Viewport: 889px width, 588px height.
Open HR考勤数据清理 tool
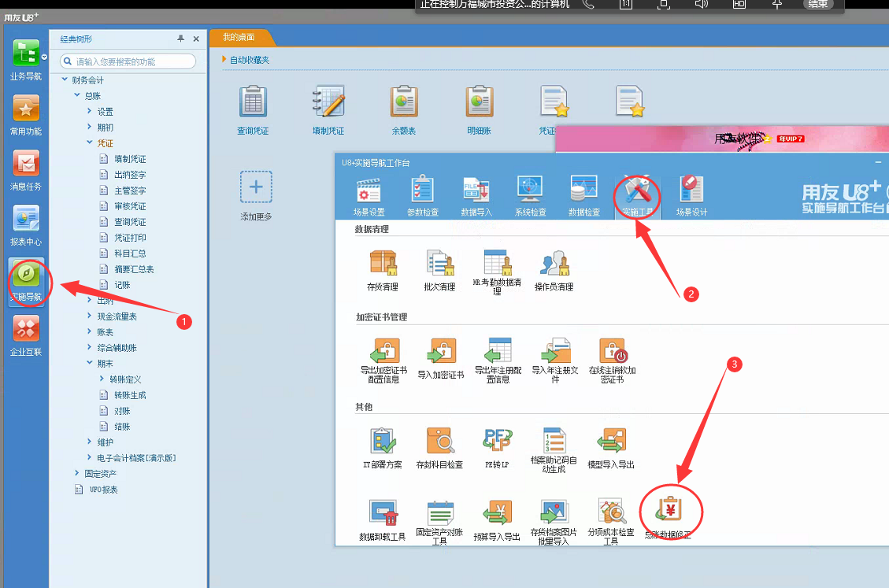coord(497,272)
